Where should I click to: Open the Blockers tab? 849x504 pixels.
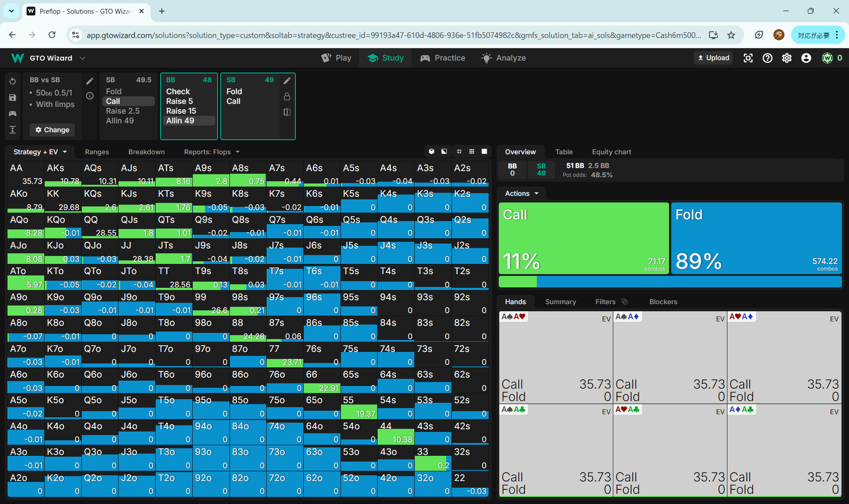663,302
